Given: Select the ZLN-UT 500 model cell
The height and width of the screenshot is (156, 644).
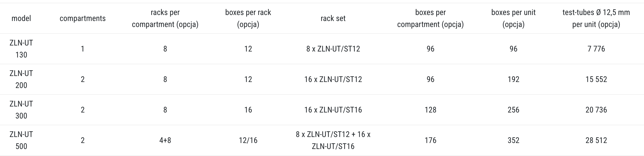Looking at the screenshot, I should click(x=21, y=140).
